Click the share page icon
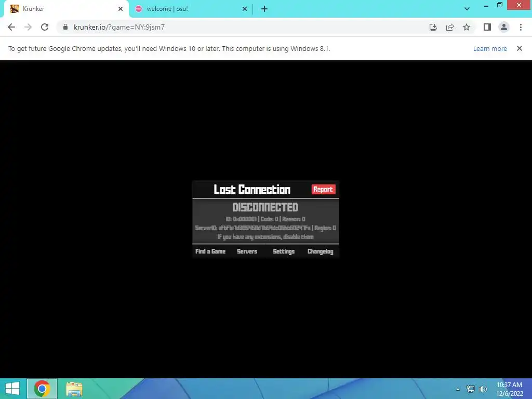This screenshot has height=399, width=532. tap(450, 27)
